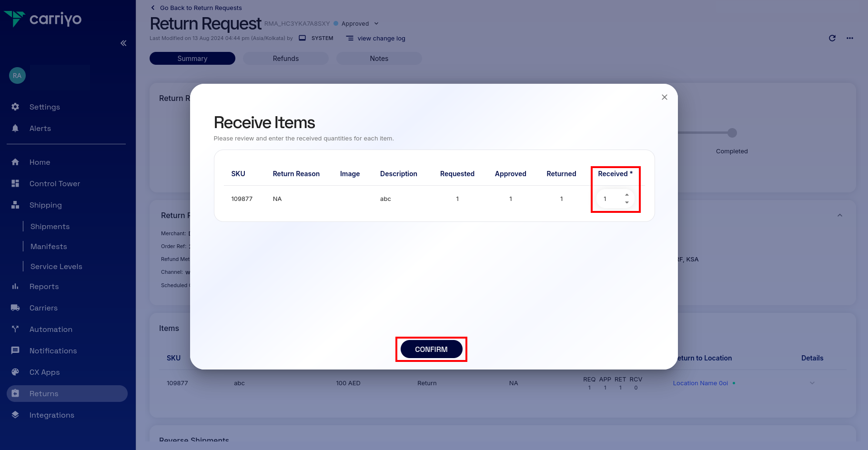The width and height of the screenshot is (868, 450).
Task: Click the Carriers truck icon
Action: (x=15, y=308)
